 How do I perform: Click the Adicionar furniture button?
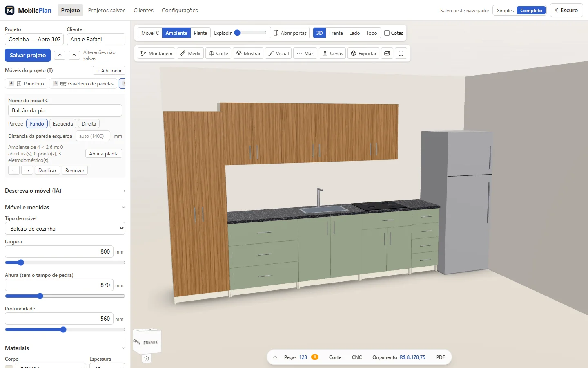[x=109, y=70]
